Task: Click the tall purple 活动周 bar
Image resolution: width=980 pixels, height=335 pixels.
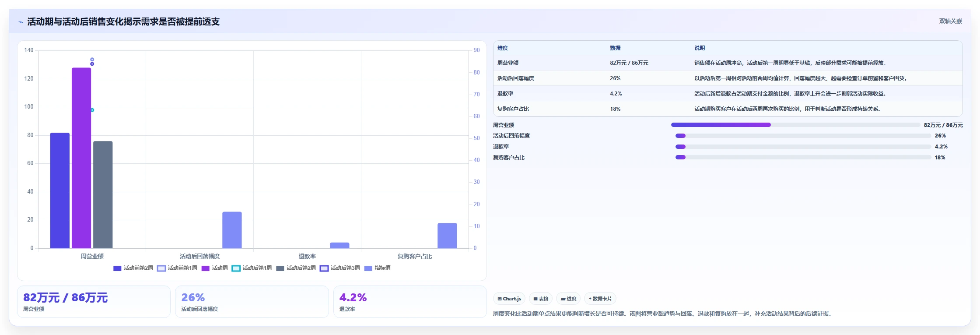Action: (x=81, y=158)
